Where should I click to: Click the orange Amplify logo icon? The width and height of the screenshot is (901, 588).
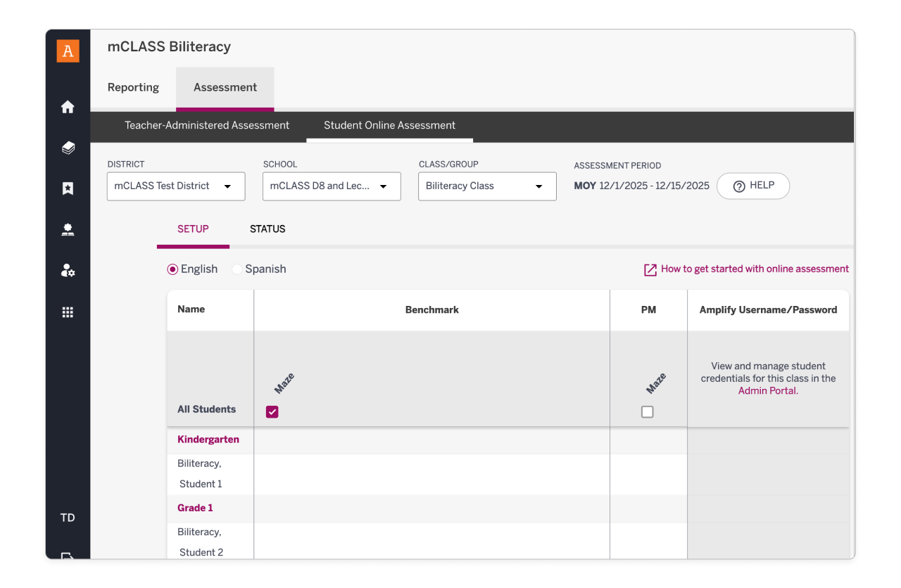coord(68,51)
